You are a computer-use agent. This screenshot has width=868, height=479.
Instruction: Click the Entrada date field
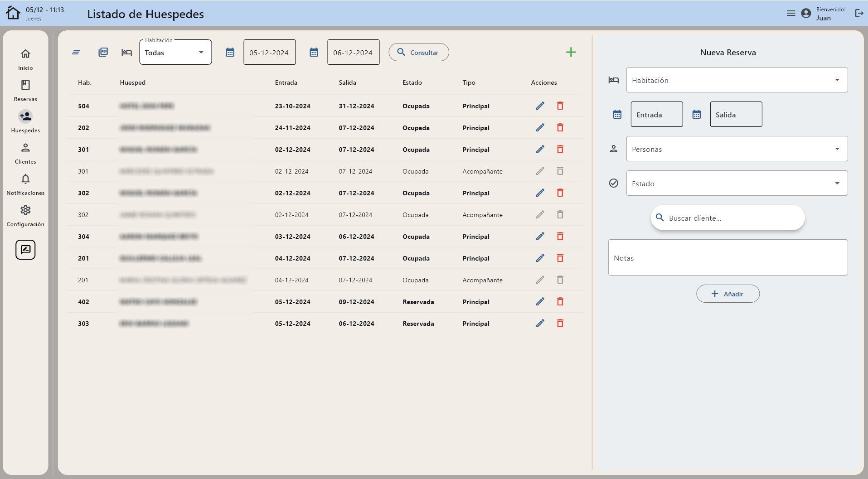point(657,114)
